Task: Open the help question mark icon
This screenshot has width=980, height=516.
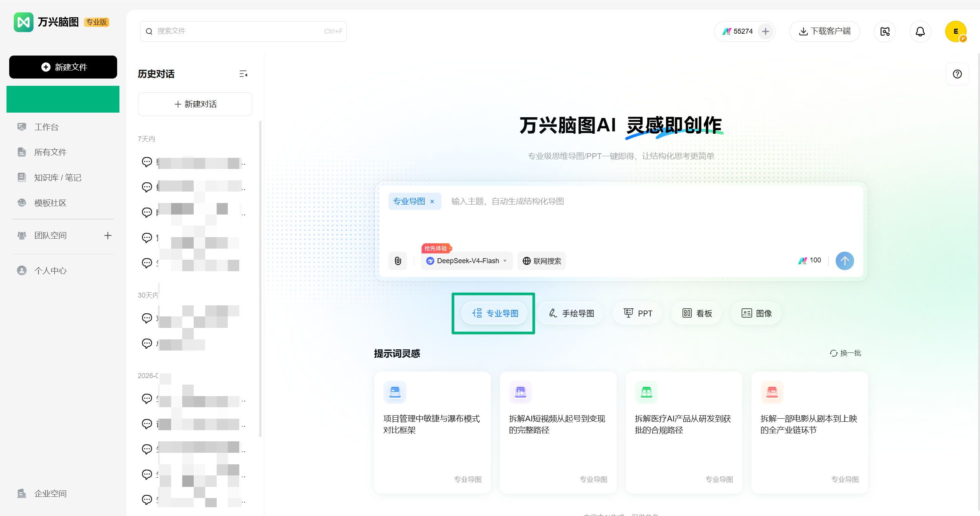Action: click(x=957, y=74)
